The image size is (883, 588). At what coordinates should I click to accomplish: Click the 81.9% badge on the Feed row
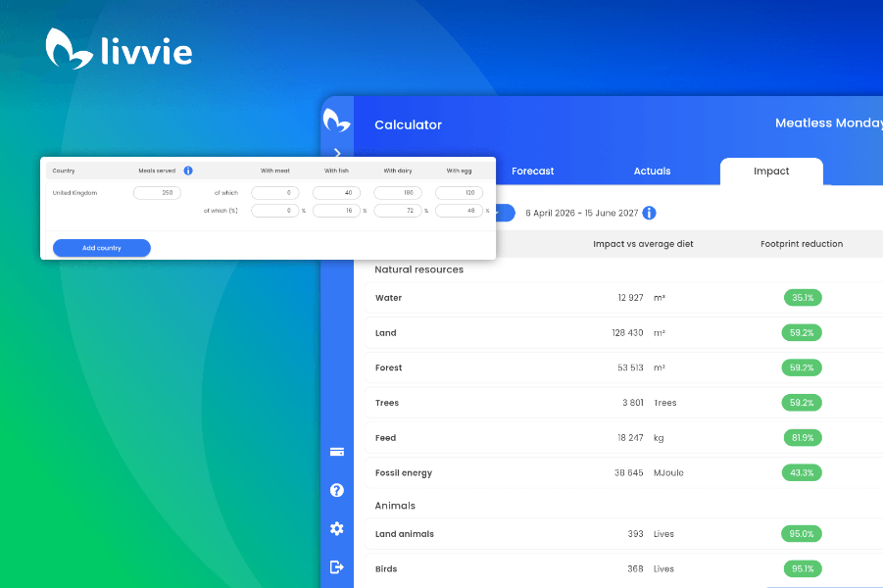coord(802,437)
